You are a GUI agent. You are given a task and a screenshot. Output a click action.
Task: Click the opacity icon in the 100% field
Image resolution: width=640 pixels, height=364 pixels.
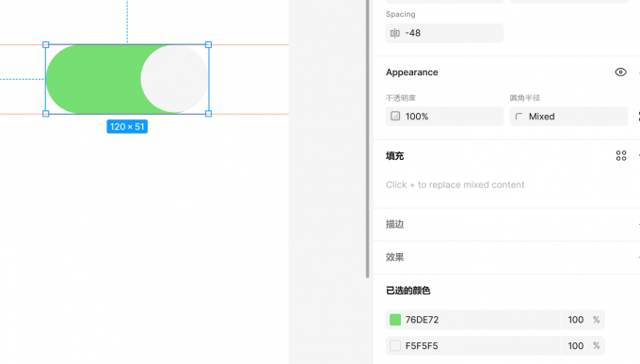[x=395, y=116]
